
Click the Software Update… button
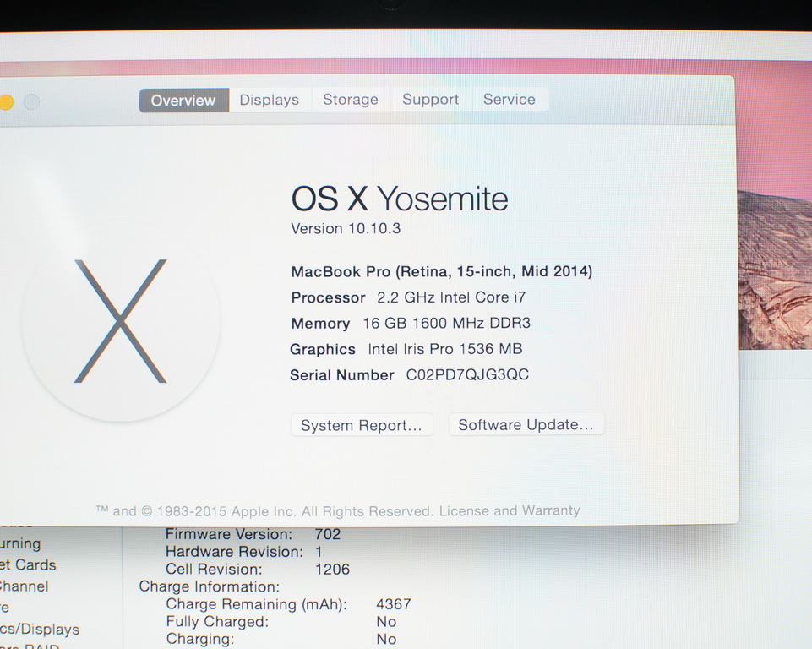click(526, 425)
